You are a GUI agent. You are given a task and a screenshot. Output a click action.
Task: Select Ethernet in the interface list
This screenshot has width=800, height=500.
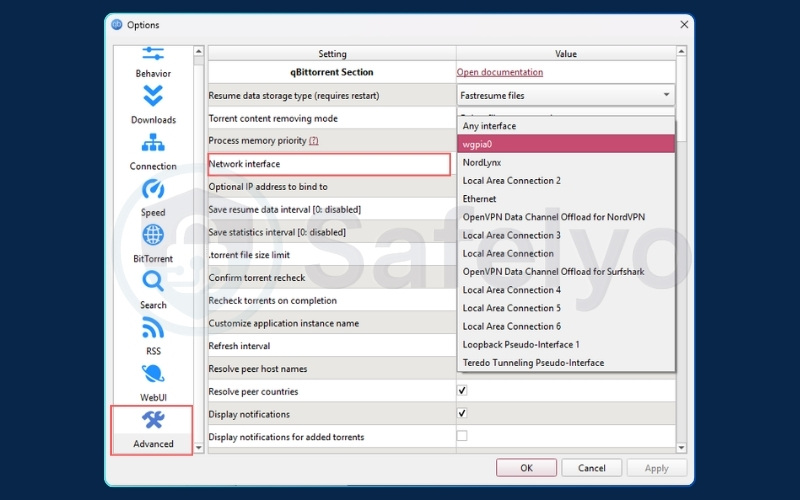[566, 199]
